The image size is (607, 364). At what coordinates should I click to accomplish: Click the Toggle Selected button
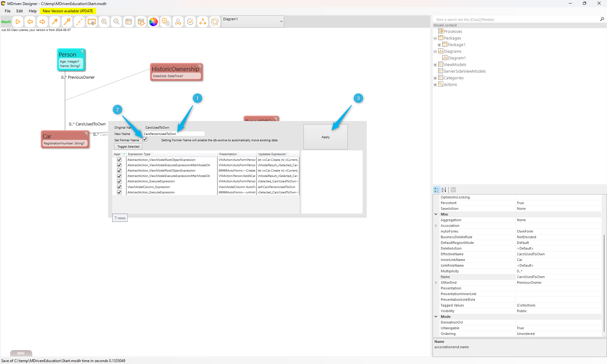tap(128, 147)
